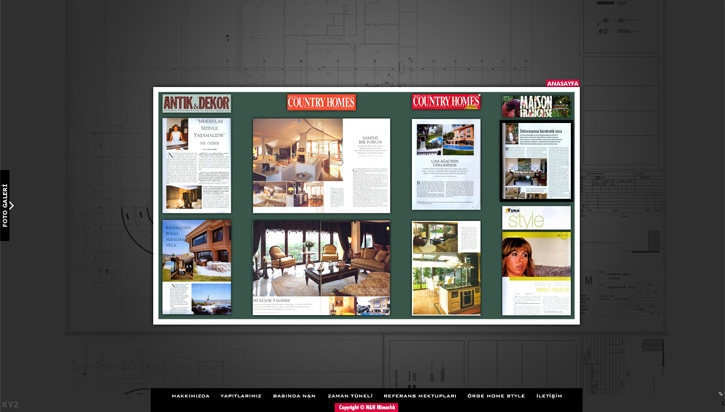This screenshot has height=412, width=725.
Task: Expand the FOTO GALERİ side panel
Action: pyautogui.click(x=6, y=205)
